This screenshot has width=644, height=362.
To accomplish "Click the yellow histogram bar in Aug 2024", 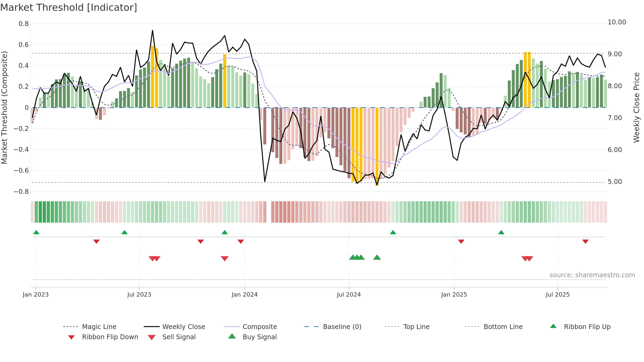I will [x=377, y=147].
